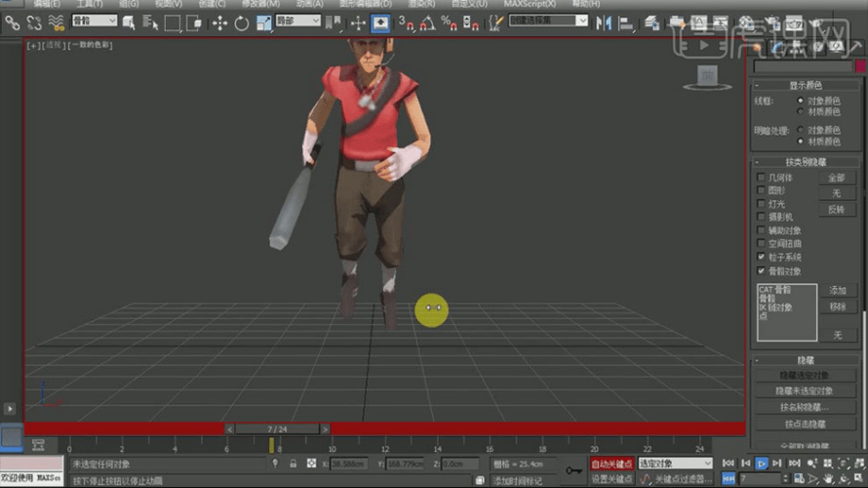Select the Bind to Space Warp tool
This screenshot has height=488, width=868.
(56, 22)
